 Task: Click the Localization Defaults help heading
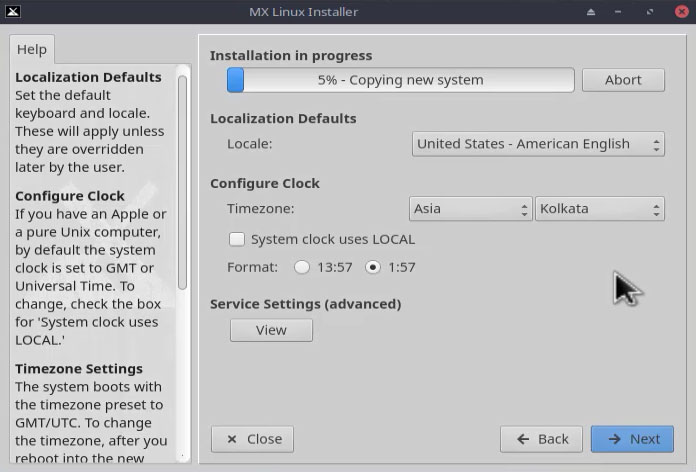tap(88, 77)
